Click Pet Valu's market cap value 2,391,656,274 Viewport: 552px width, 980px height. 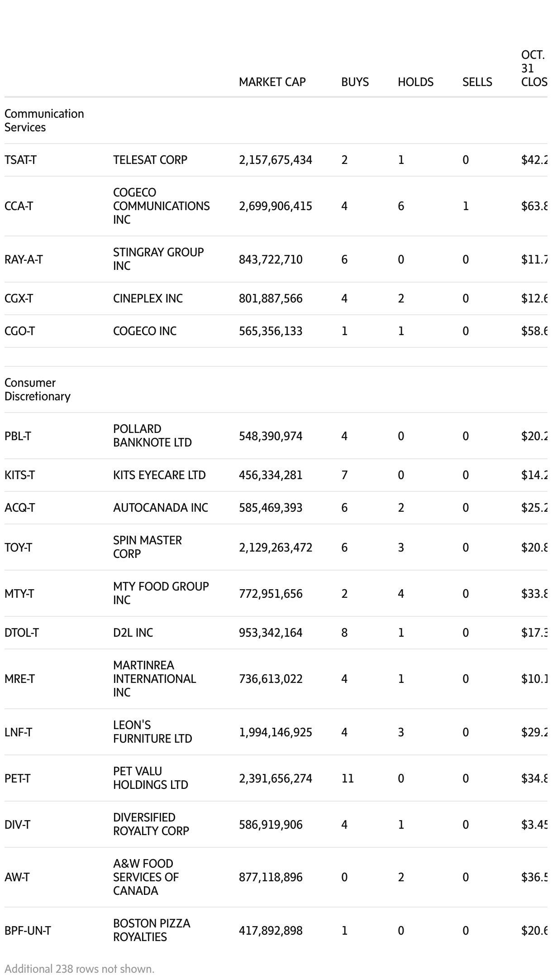coord(275,778)
